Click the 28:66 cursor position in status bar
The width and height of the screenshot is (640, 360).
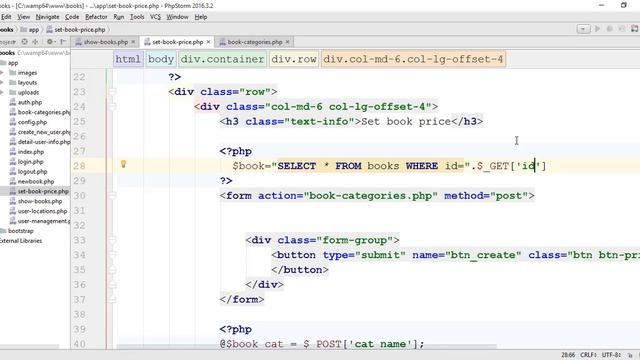(568, 356)
